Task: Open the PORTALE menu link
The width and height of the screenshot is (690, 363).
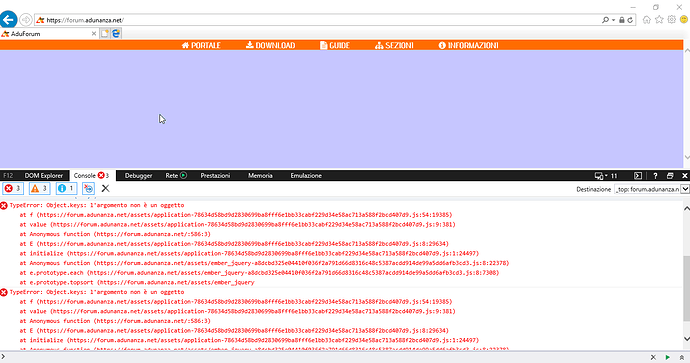Action: 201,45
